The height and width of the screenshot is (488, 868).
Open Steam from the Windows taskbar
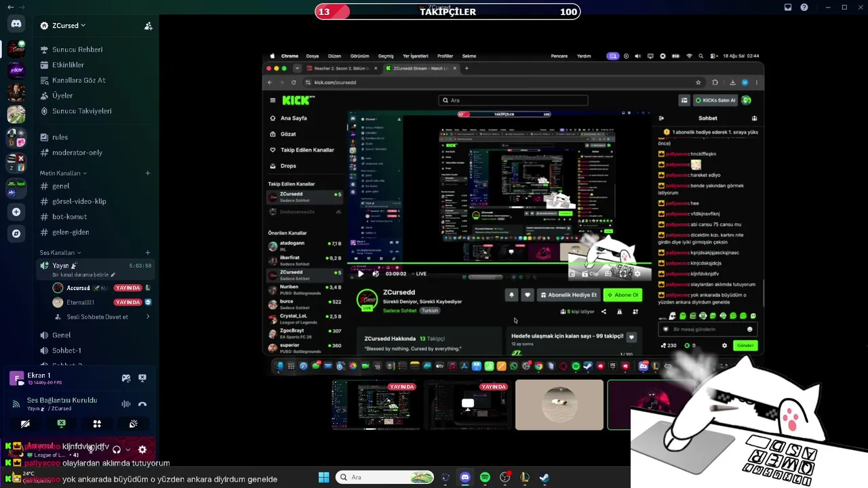pos(545,477)
